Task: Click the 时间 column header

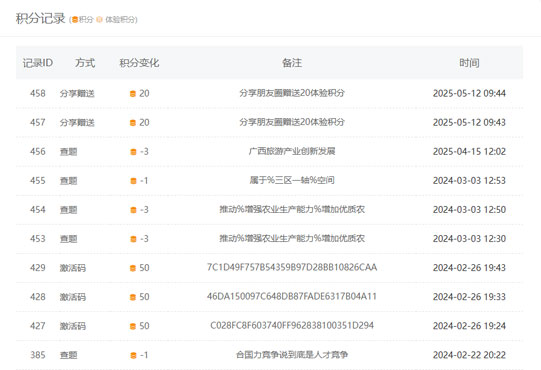Action: point(469,63)
